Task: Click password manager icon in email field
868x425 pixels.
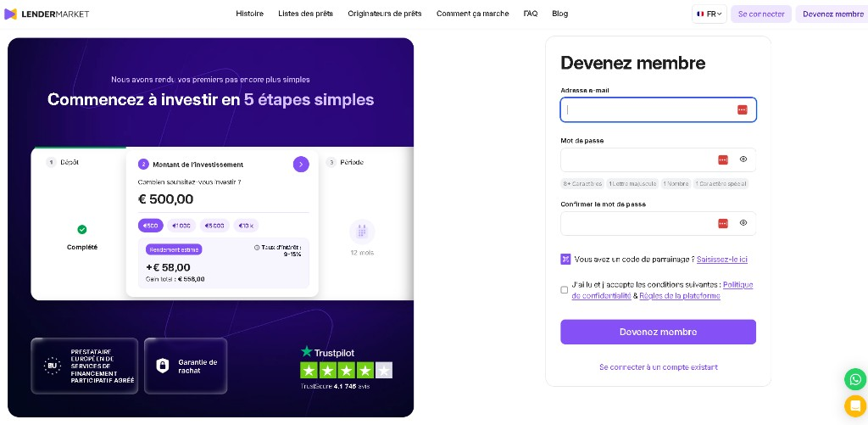Action: [x=743, y=109]
